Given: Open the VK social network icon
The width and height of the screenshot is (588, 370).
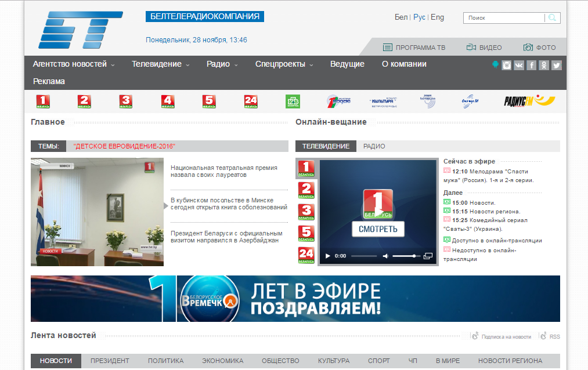Looking at the screenshot, I should pos(519,65).
